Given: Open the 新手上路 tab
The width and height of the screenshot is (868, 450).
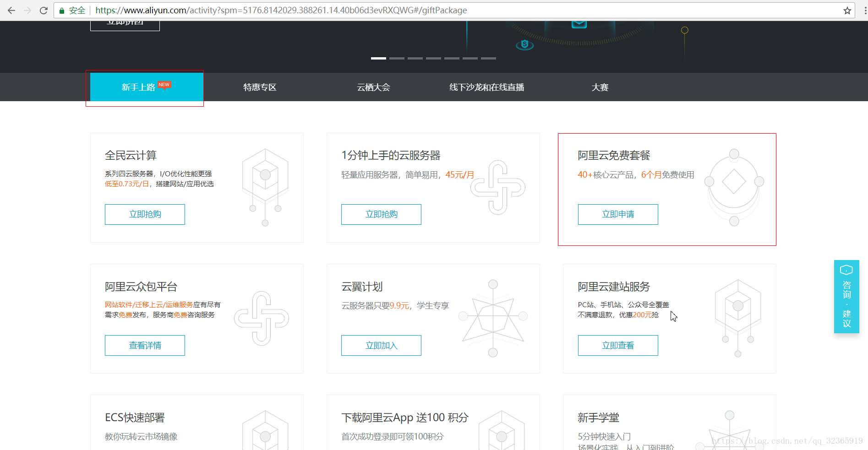Looking at the screenshot, I should click(147, 87).
